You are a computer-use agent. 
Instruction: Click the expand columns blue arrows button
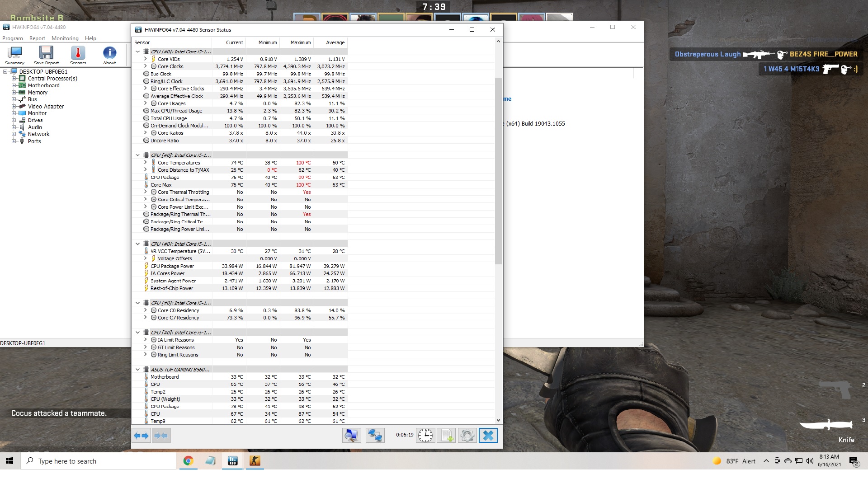142,436
